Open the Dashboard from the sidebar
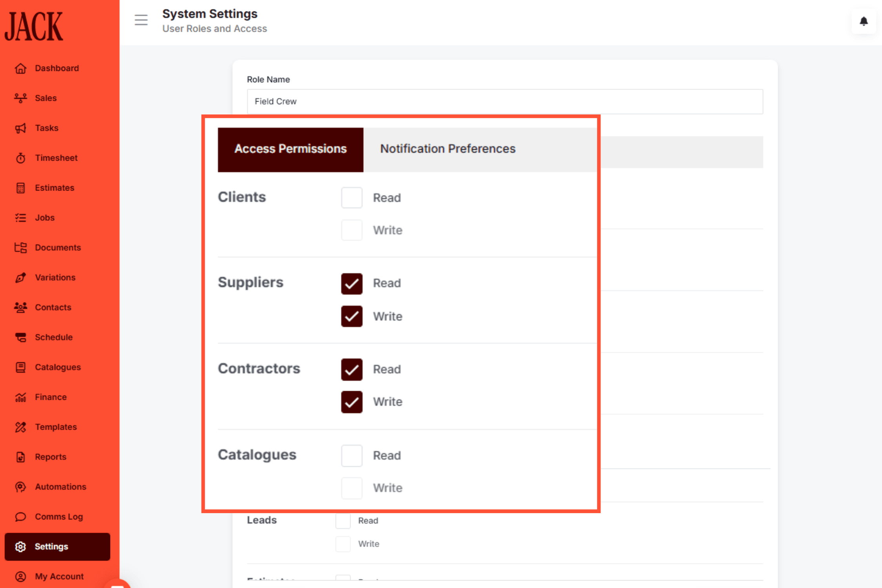The height and width of the screenshot is (588, 882). [x=20, y=68]
